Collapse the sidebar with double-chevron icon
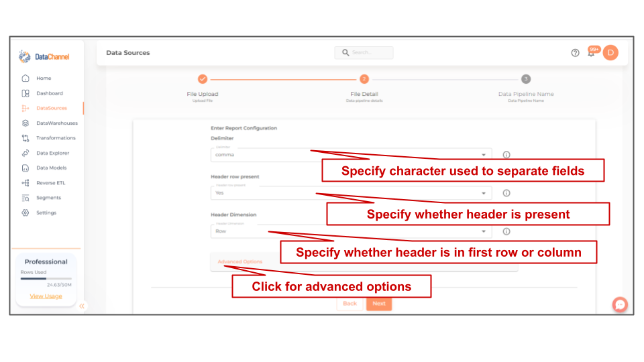644x362 pixels. (82, 306)
